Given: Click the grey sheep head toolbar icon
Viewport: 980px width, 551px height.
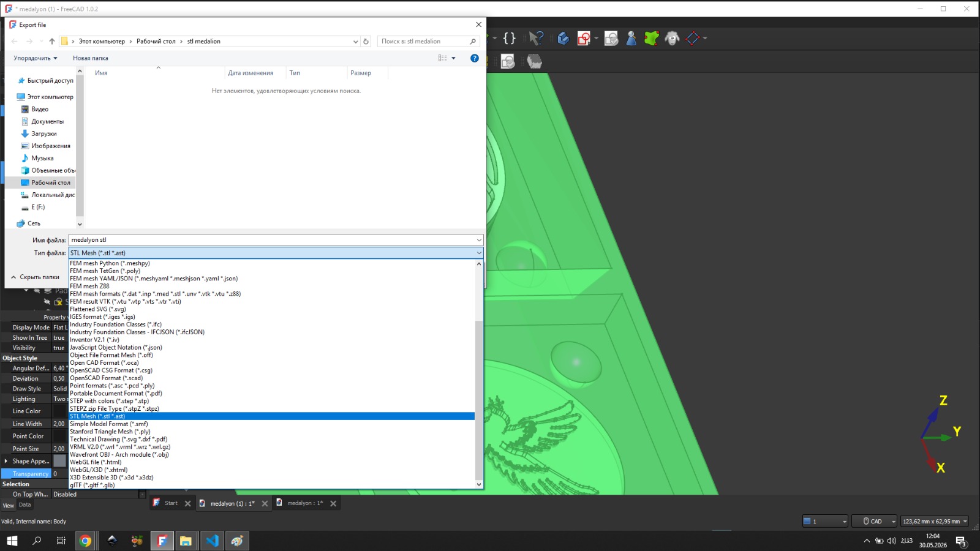Looking at the screenshot, I should click(672, 39).
